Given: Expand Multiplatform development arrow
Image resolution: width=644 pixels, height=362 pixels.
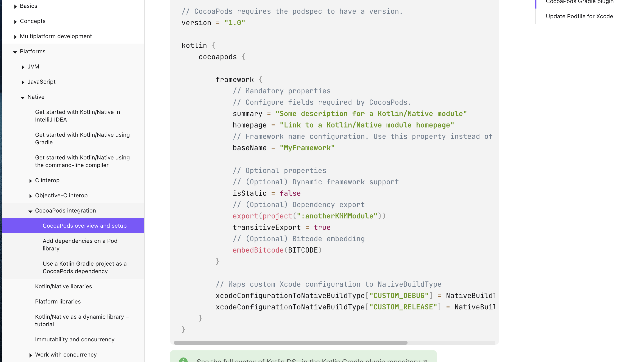Looking at the screenshot, I should pos(15,37).
